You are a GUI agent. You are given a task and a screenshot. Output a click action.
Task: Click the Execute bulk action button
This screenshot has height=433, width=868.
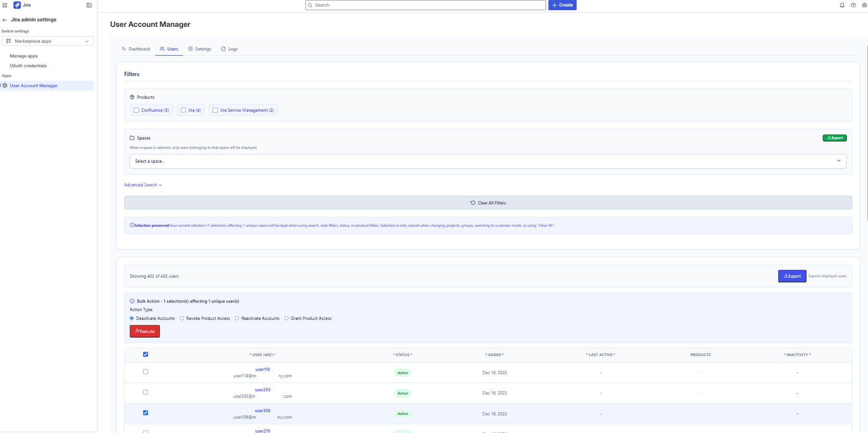click(144, 331)
